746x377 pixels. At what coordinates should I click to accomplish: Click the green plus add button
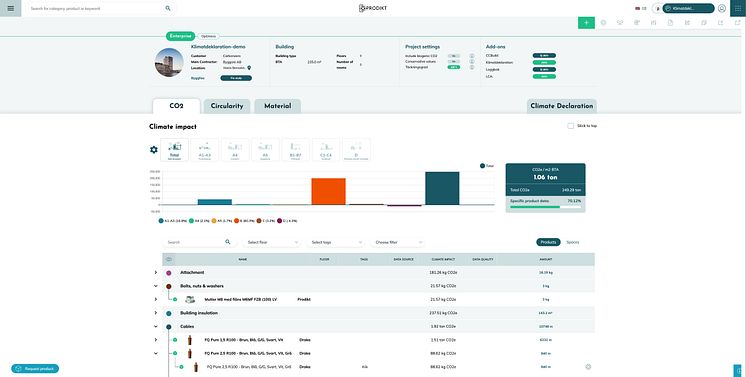(586, 22)
